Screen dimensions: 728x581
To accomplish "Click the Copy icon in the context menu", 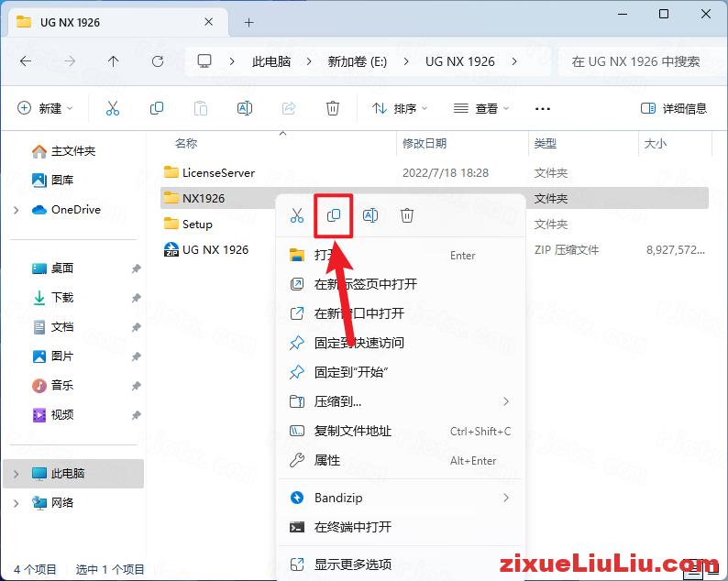I will point(334,215).
